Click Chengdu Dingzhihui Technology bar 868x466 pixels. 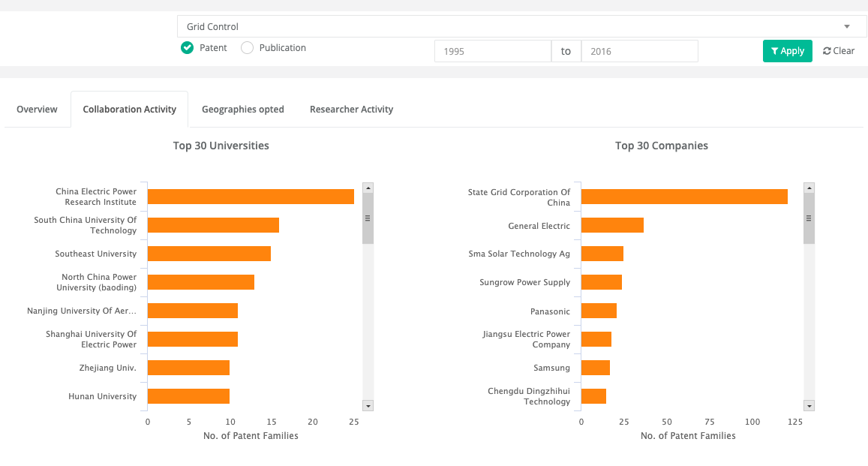593,396
